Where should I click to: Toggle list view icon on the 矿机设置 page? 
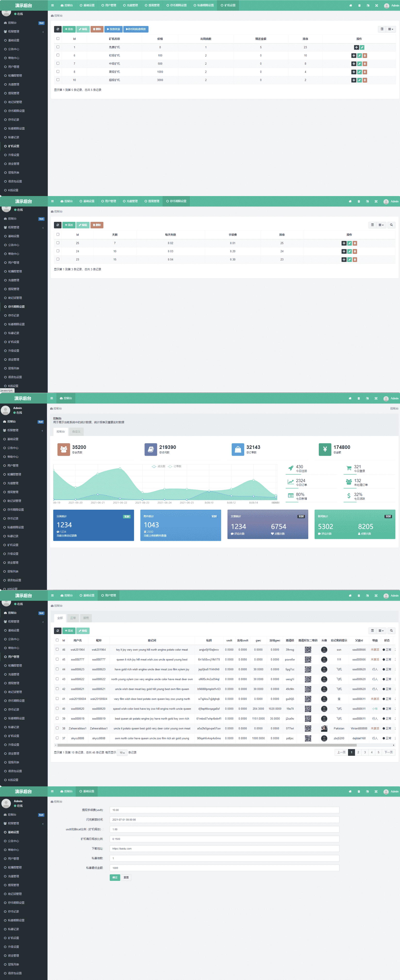tap(382, 29)
